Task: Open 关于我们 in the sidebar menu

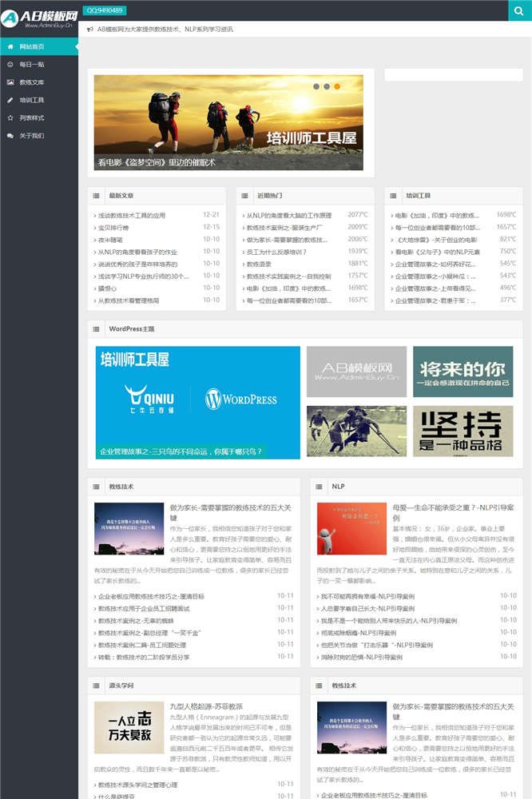Action: (32, 136)
